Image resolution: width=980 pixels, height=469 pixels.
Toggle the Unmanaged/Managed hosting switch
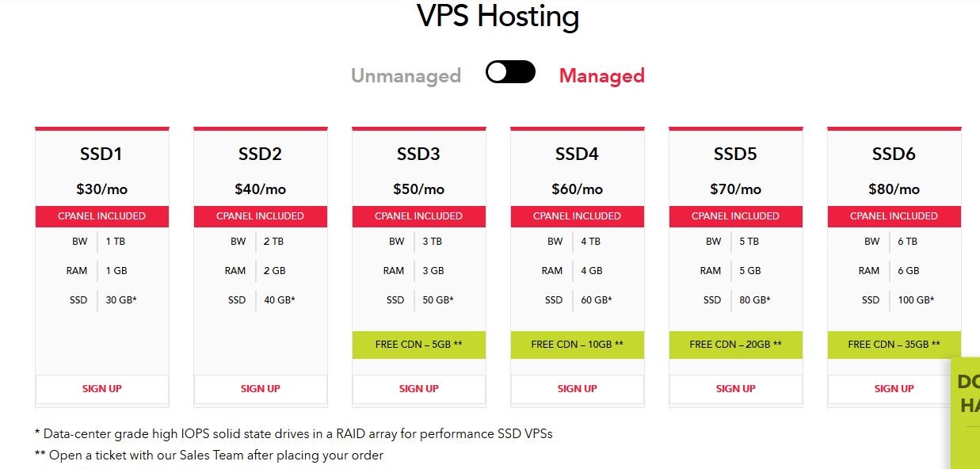[x=510, y=73]
